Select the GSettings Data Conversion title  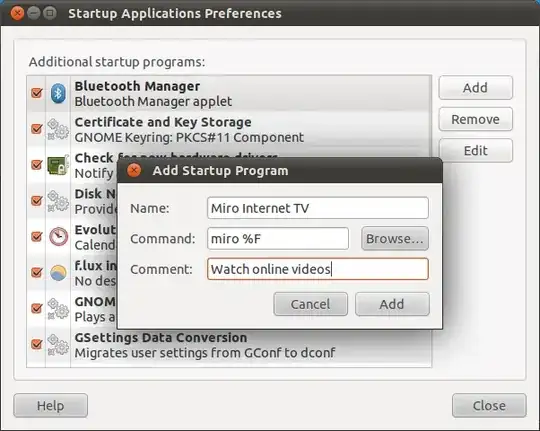tap(161, 338)
